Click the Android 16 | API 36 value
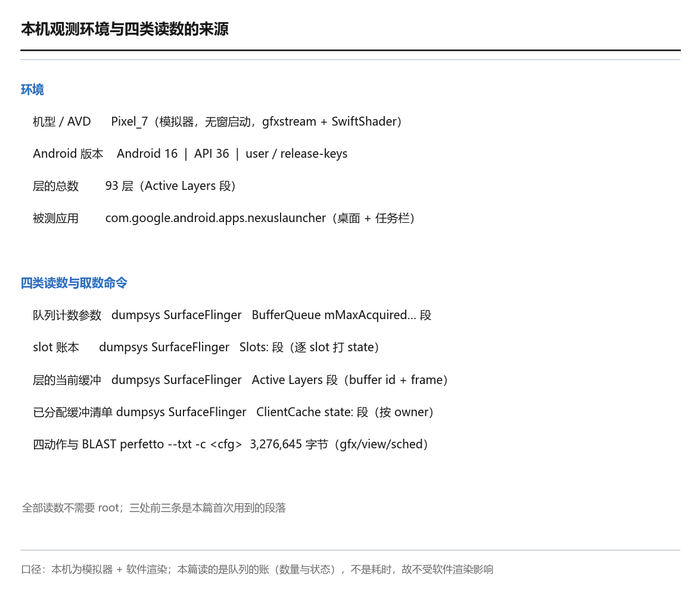Screen dimensions: 700x593 pos(232,154)
